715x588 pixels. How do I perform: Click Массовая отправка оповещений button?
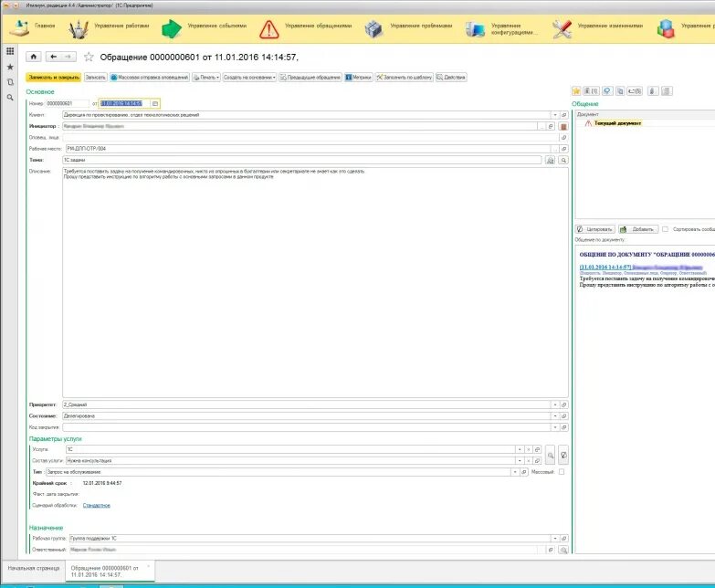[x=149, y=78]
